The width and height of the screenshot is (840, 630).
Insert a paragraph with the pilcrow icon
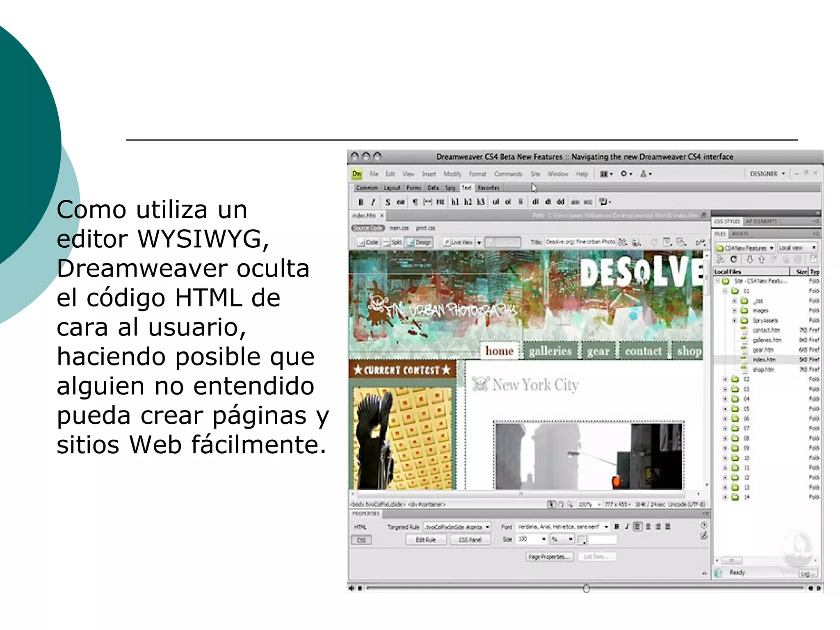(x=415, y=202)
